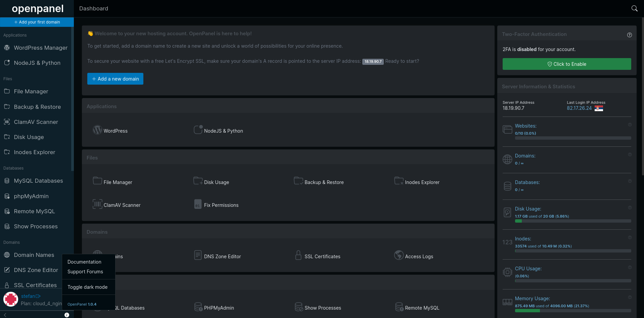Open Show Processes icon in bottom card

298,307
